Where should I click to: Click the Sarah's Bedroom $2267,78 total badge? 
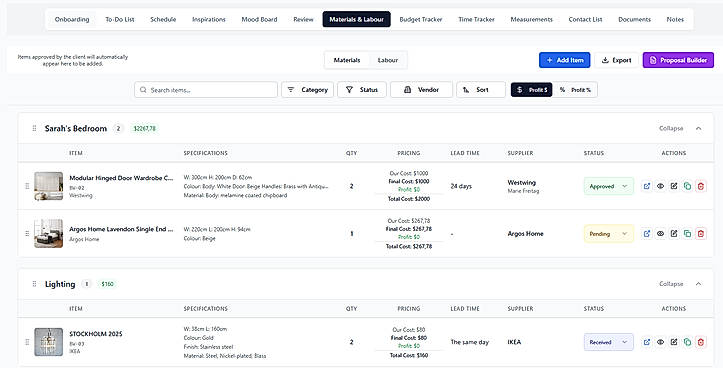click(144, 129)
